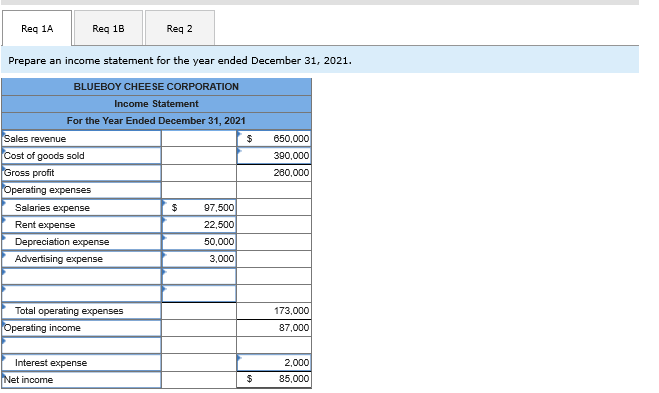The height and width of the screenshot is (393, 659).
Task: Change the Salaries expense label dropdown
Action: tap(82, 208)
